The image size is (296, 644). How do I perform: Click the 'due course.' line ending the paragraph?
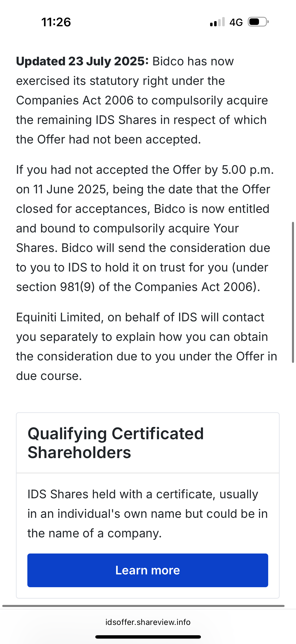click(49, 376)
